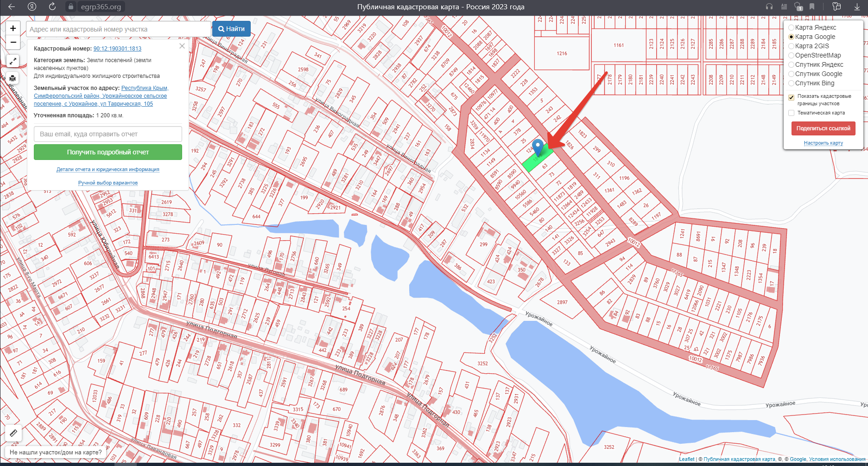Select the Карта 2GIS radio option

coord(792,46)
